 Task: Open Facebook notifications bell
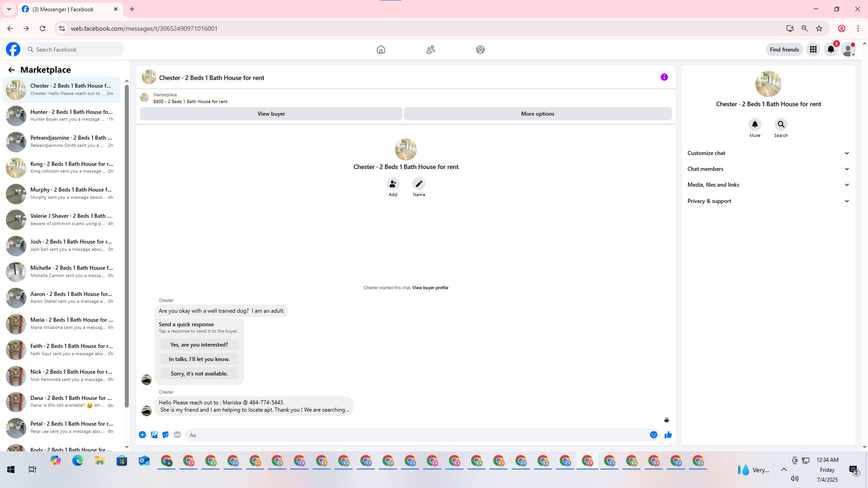coord(830,49)
